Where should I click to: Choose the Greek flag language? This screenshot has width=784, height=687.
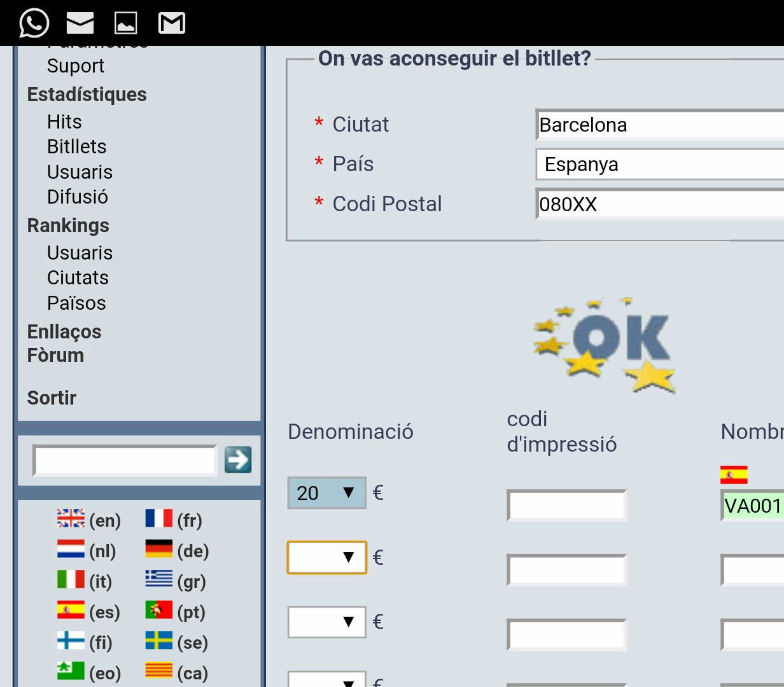(159, 578)
